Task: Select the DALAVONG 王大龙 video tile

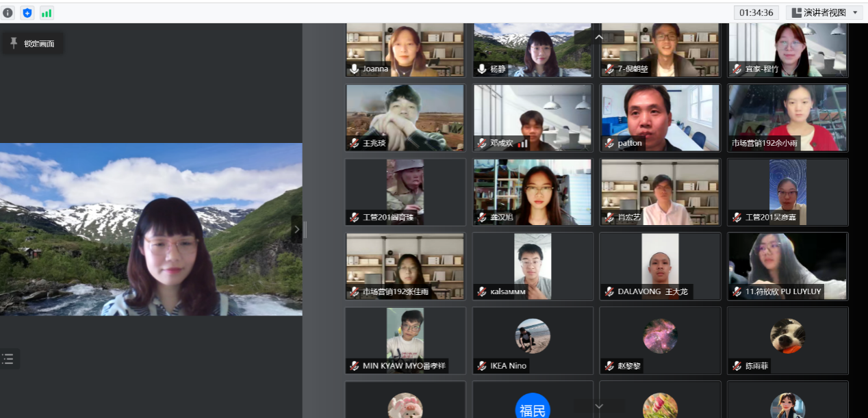Action: tap(660, 265)
